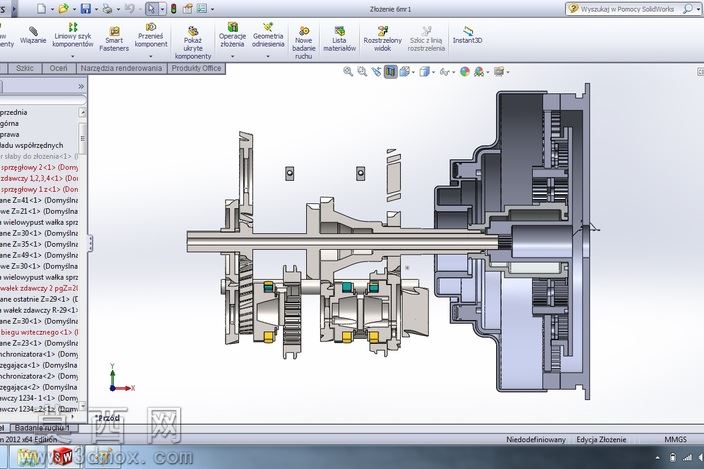
Task: Click Pokaż ukryte komponenty
Action: tap(193, 43)
